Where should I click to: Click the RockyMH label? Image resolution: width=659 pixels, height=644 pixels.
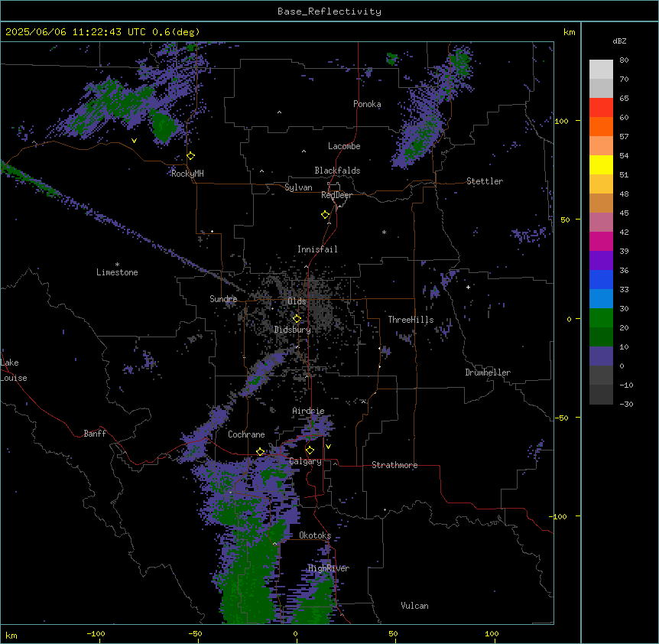(187, 174)
